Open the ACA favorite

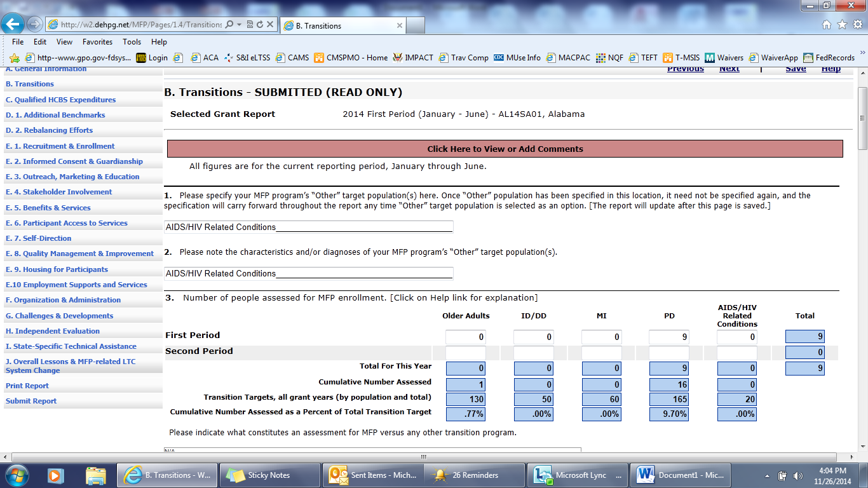click(204, 58)
